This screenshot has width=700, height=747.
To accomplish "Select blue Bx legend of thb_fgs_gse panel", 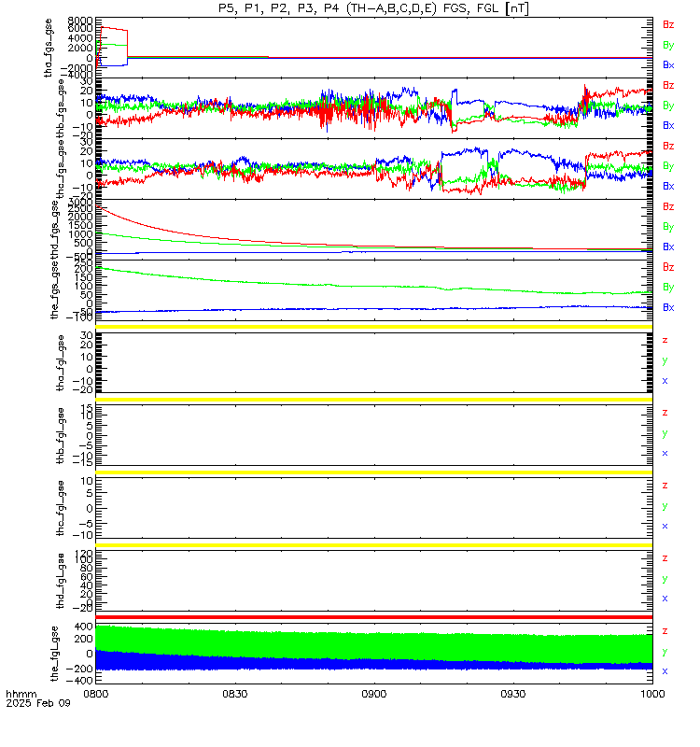I will [x=668, y=125].
